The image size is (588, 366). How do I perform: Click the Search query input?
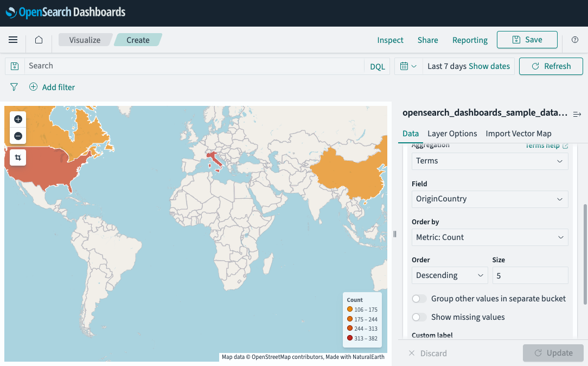click(194, 66)
